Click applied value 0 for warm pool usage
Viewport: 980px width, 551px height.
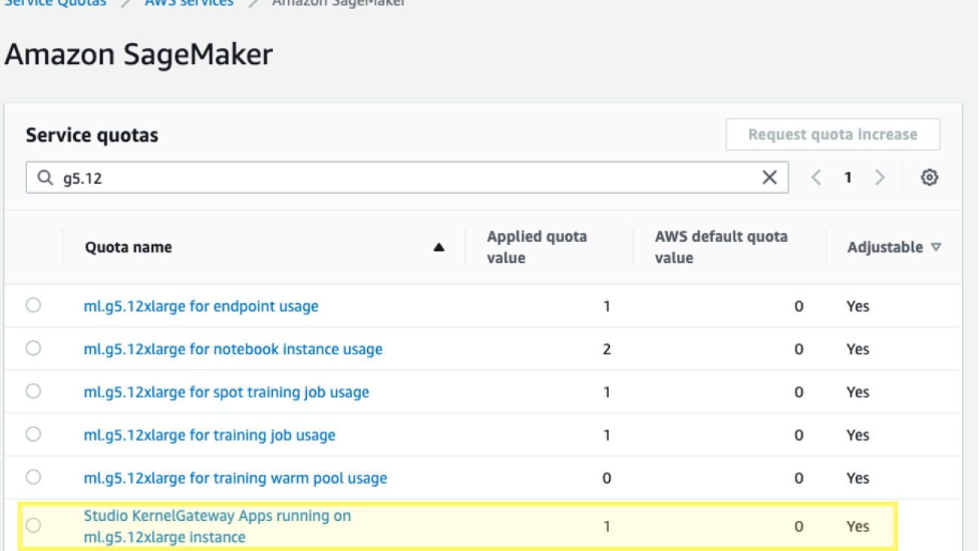(x=607, y=478)
